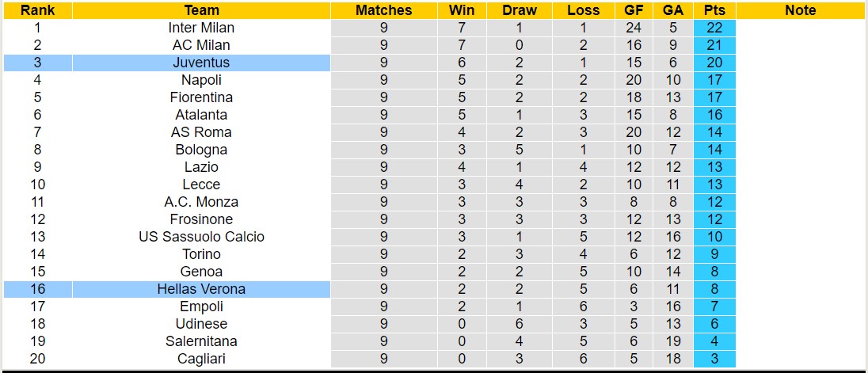Select the Pts column header
The image size is (868, 373).
click(x=714, y=10)
